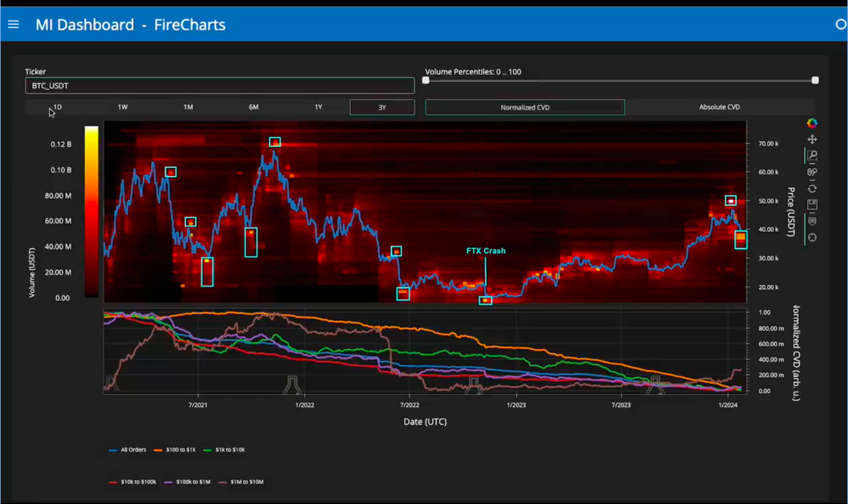Activate the Box Zoom tool
This screenshot has height=504, width=848.
pyautogui.click(x=812, y=156)
